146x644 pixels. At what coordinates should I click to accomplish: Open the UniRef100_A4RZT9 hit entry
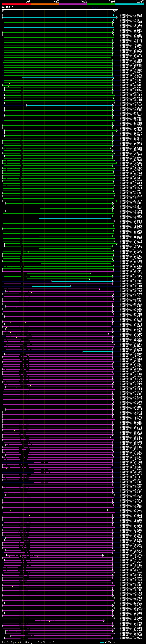(131, 20)
